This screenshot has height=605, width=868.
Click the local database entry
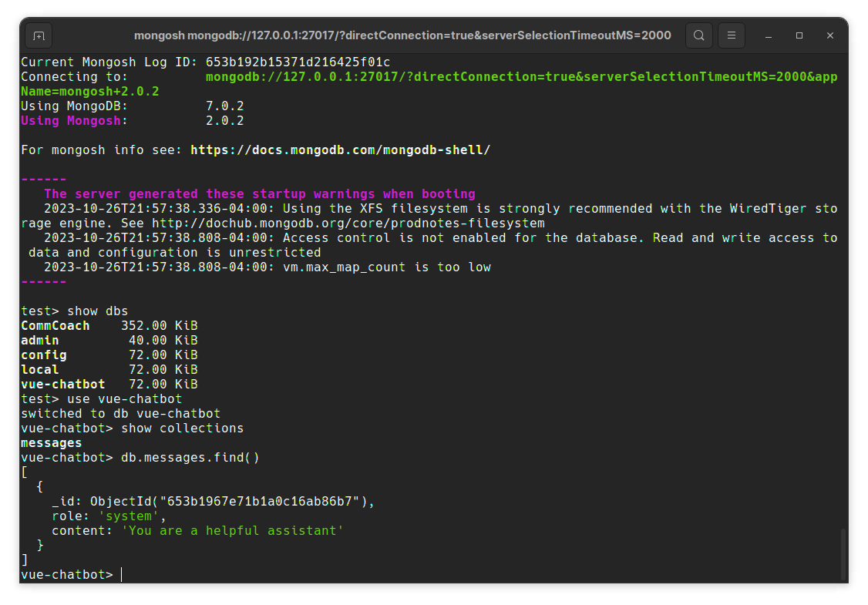coord(39,369)
